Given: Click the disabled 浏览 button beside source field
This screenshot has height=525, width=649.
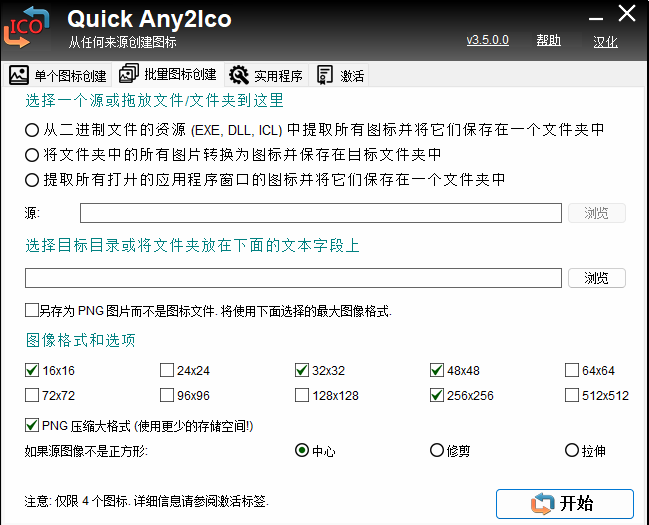Looking at the screenshot, I should click(x=596, y=213).
